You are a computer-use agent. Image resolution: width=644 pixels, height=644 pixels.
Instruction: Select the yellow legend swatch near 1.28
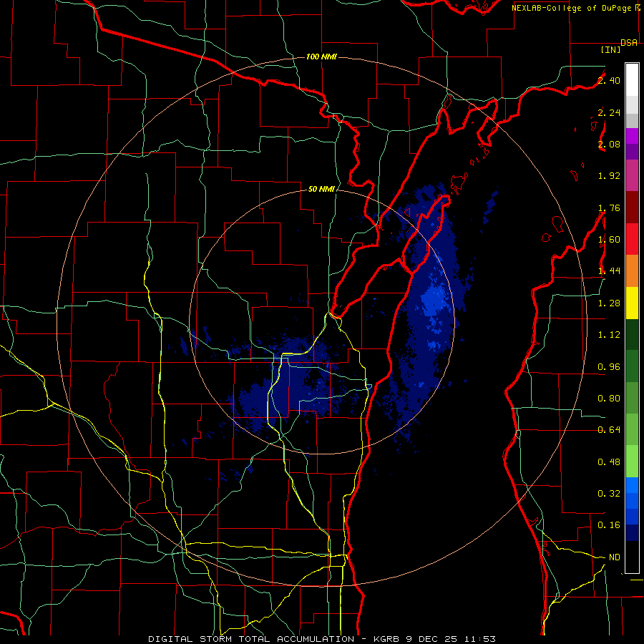632,303
